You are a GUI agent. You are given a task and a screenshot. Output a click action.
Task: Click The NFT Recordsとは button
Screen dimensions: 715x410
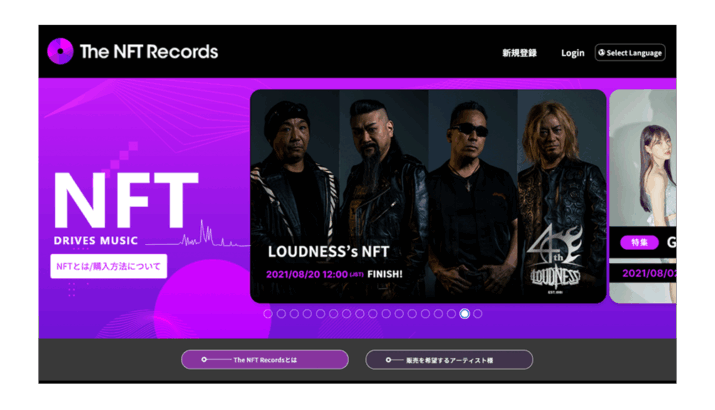(265, 359)
